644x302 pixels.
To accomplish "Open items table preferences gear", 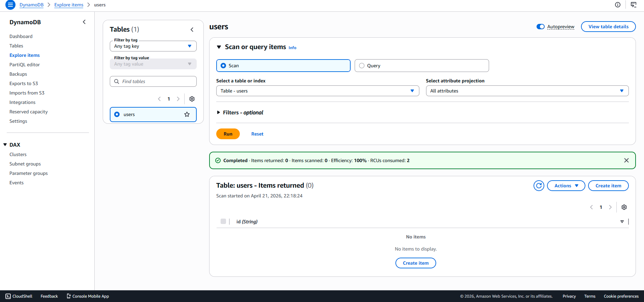I will [624, 207].
